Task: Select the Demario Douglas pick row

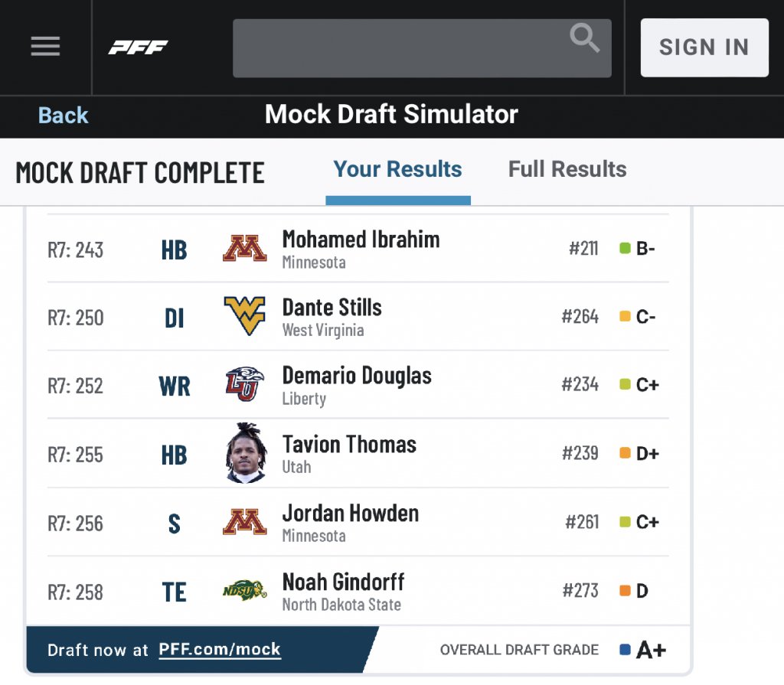Action: tap(358, 384)
